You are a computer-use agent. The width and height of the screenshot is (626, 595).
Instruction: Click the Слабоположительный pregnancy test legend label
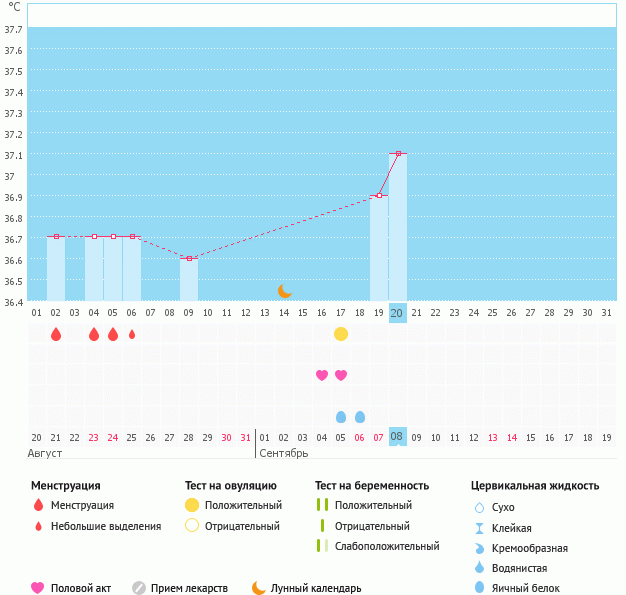point(387,546)
